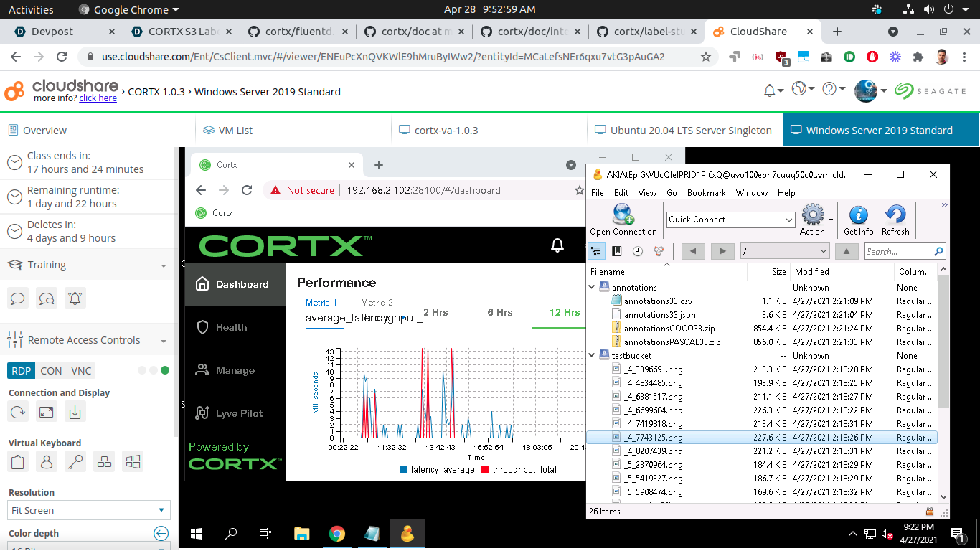The width and height of the screenshot is (980, 551).
Task: Open the VM List tab
Action: pyautogui.click(x=293, y=130)
